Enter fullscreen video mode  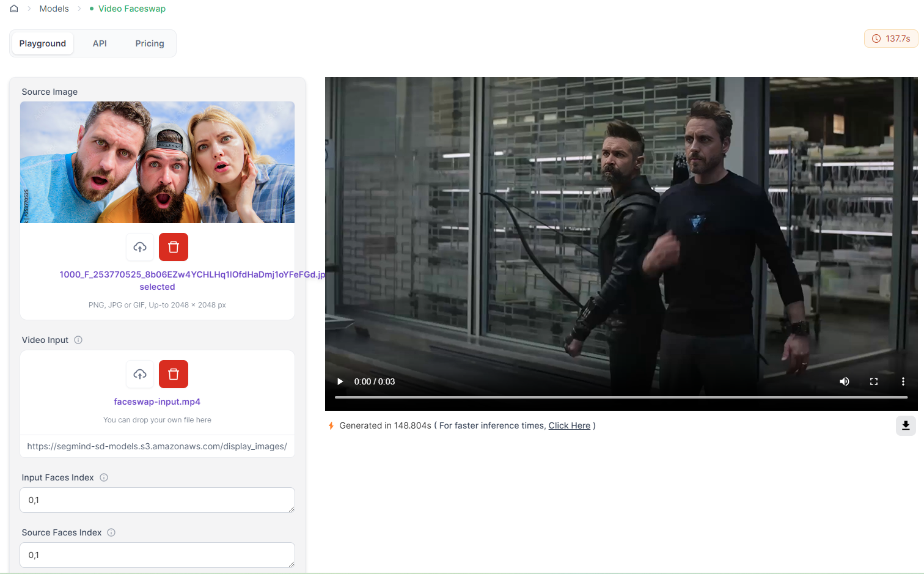click(874, 381)
